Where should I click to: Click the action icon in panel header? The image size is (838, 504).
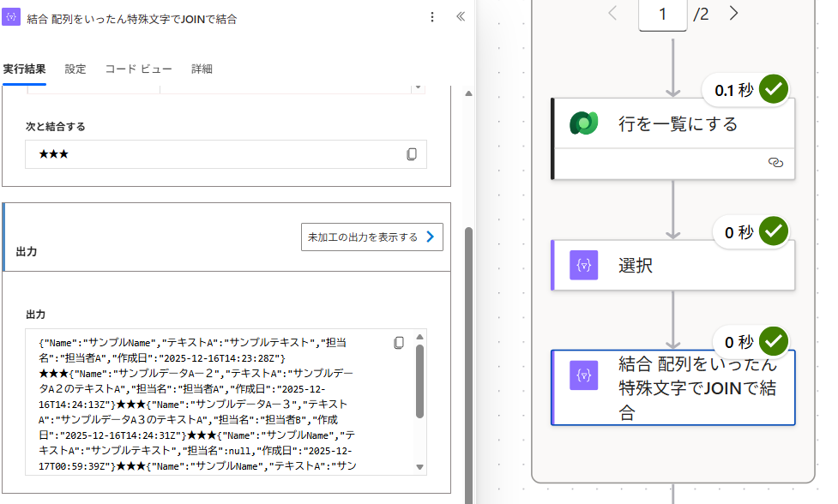tap(12, 18)
